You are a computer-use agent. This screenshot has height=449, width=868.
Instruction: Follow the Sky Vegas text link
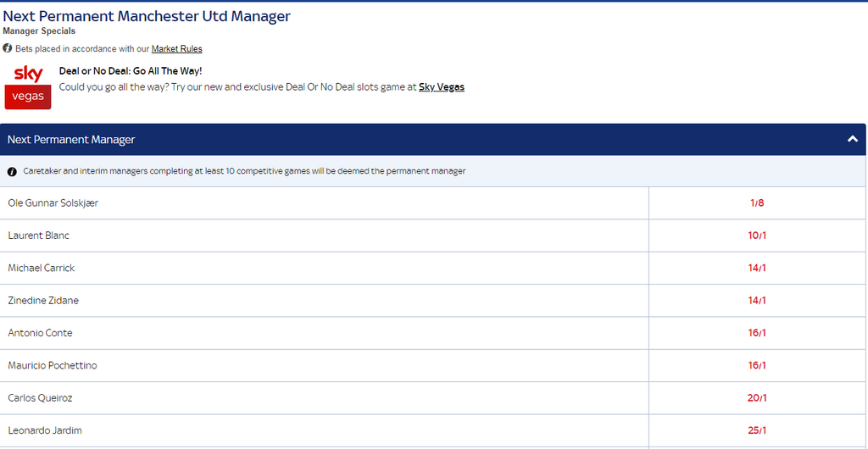[441, 86]
